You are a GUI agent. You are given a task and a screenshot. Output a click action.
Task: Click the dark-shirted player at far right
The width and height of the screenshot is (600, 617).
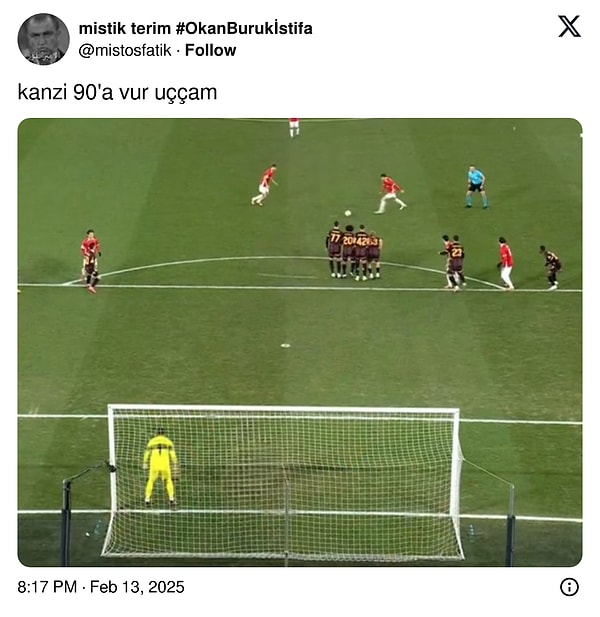tap(551, 268)
